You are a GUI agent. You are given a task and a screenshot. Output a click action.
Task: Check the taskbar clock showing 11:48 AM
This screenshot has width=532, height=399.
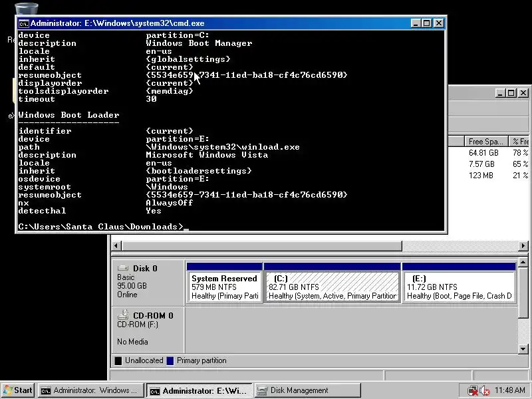510,390
